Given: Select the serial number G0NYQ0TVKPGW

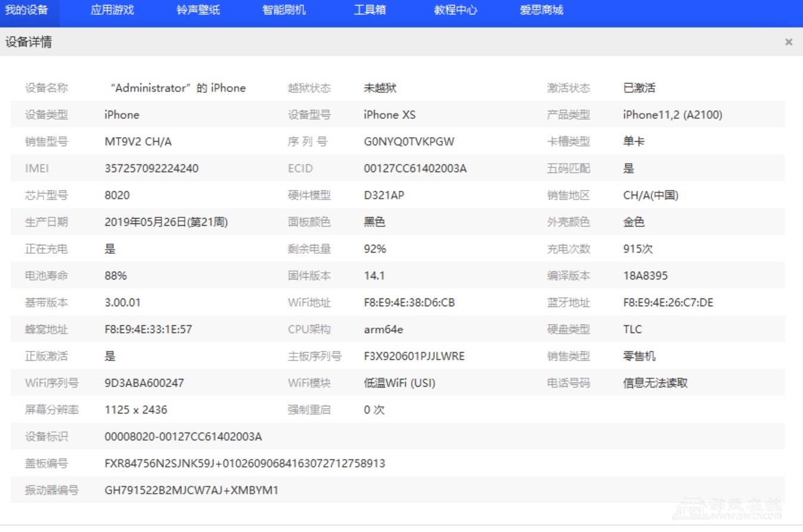Looking at the screenshot, I should coord(409,142).
